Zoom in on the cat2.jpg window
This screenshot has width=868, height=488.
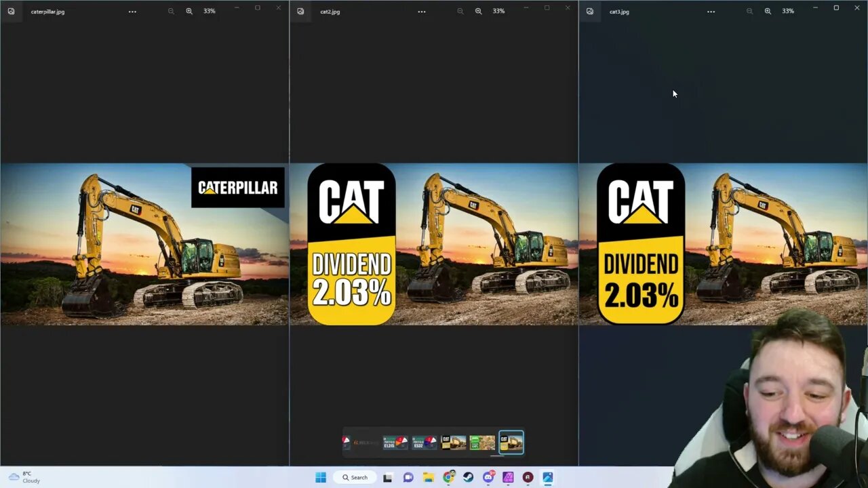pyautogui.click(x=479, y=11)
